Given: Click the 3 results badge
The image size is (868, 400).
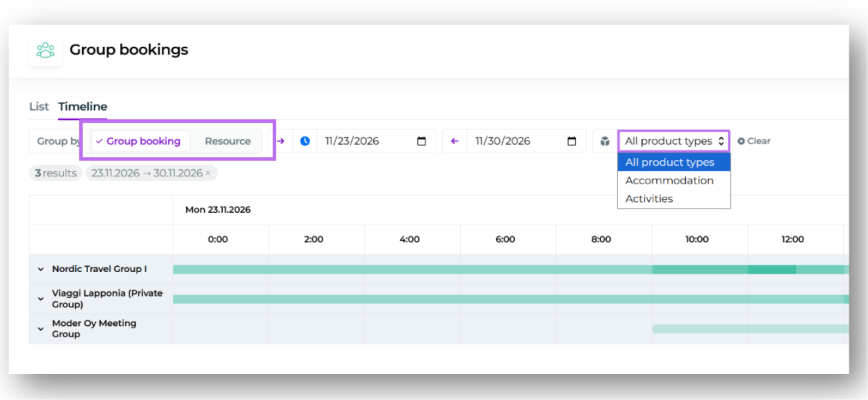Looking at the screenshot, I should click(x=55, y=173).
